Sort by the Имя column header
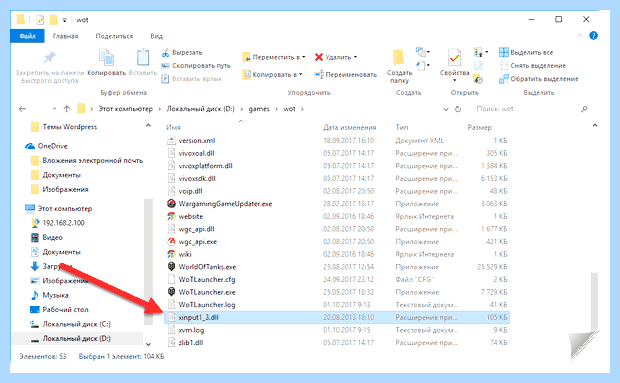Viewport: 620px width, 383px height. click(174, 127)
